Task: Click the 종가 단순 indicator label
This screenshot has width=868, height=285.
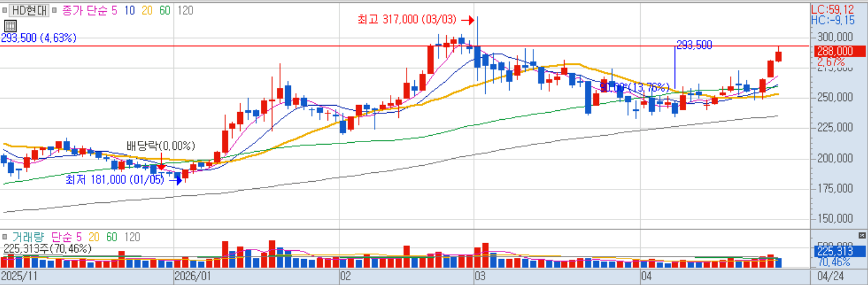Action: coord(84,10)
